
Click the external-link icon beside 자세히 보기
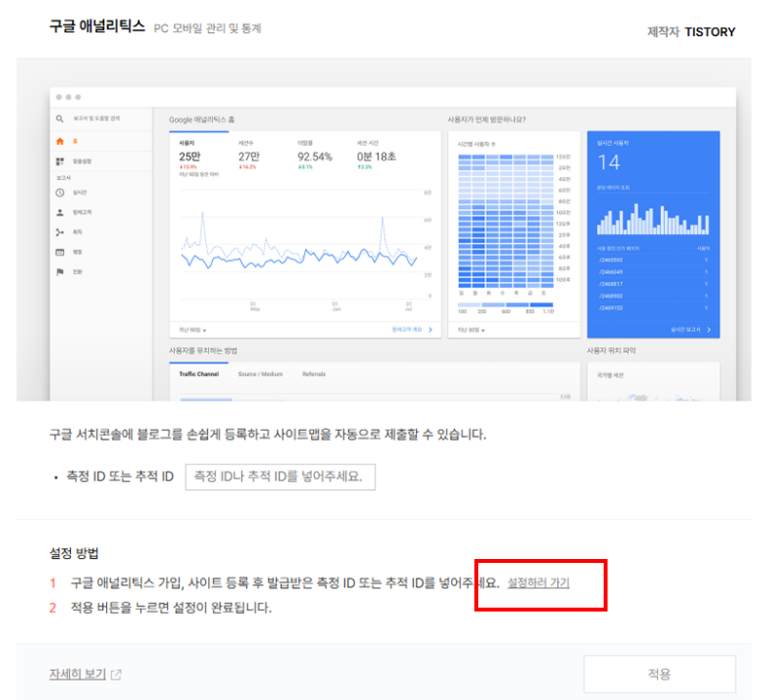[x=116, y=675]
